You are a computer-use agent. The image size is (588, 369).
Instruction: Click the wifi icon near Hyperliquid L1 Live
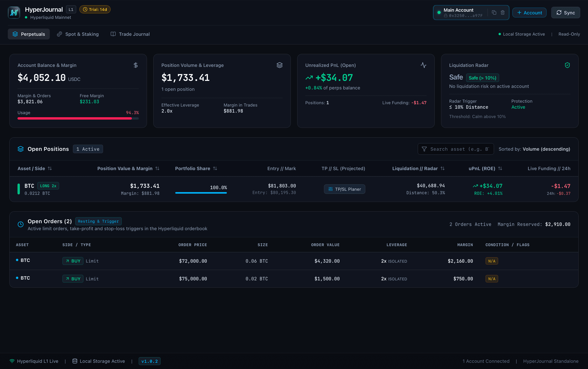12,361
